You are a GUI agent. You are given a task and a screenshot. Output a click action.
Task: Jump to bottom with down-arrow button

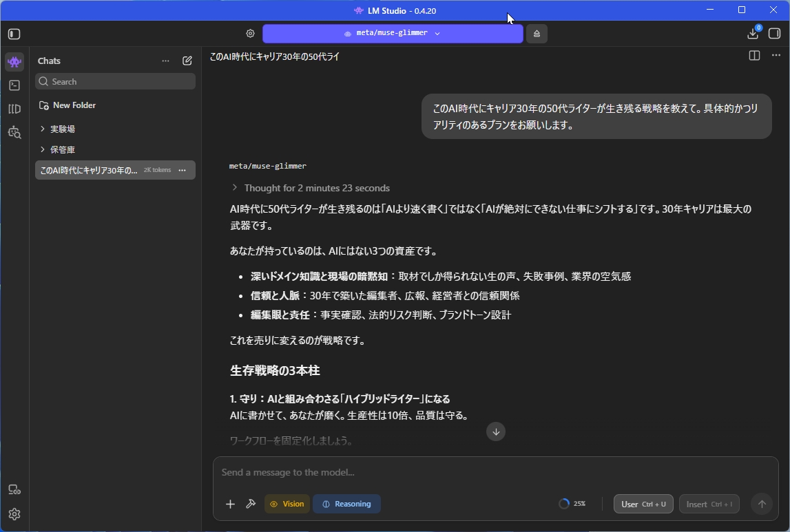coord(496,432)
